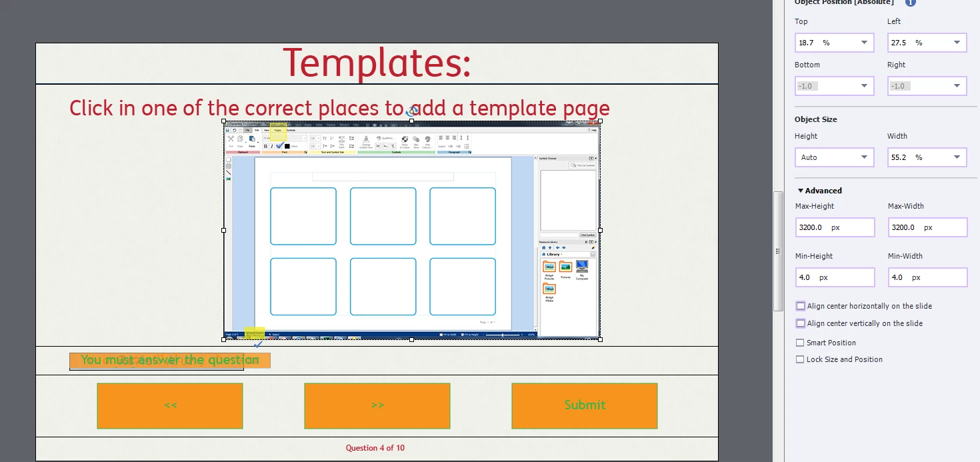Tick Align center horizontally on the slide

click(801, 306)
